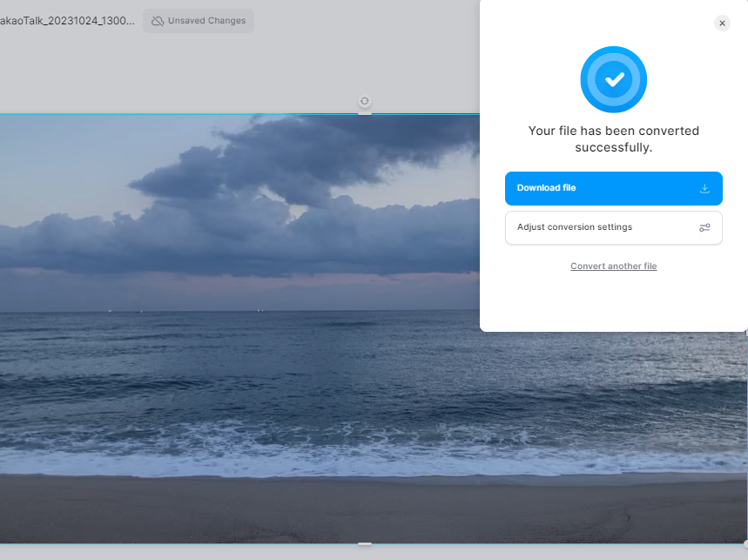The image size is (748, 560).
Task: Click the Download file button
Action: [x=614, y=188]
